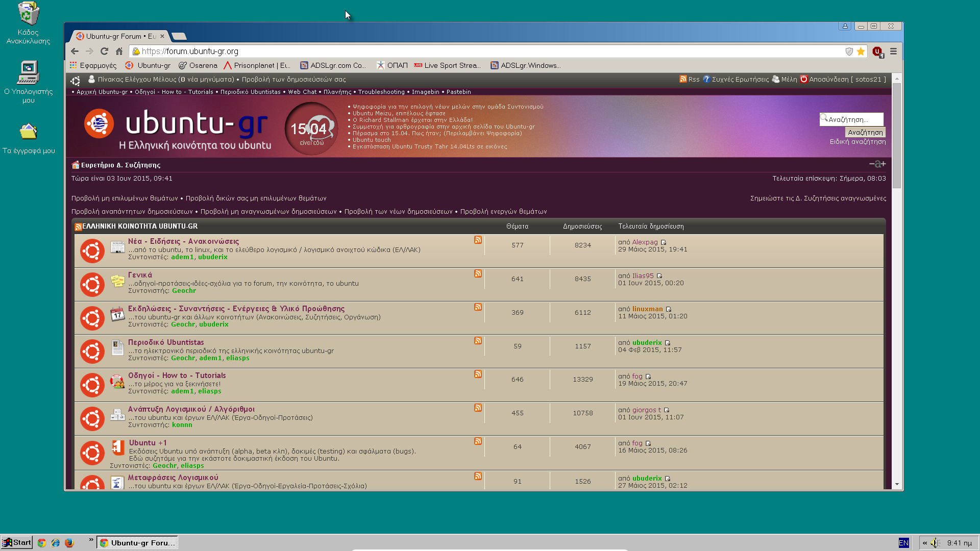Open the browser Home page
Viewport: 980px width, 551px height.
tap(119, 51)
